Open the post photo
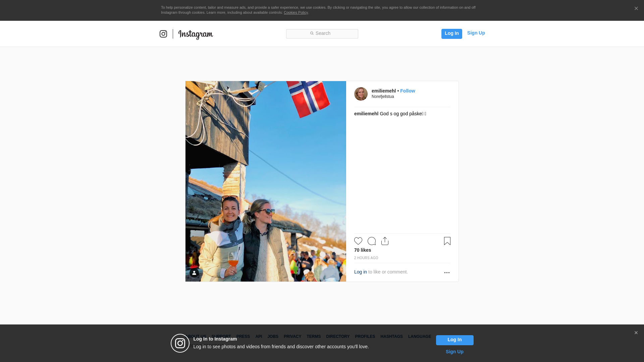Image resolution: width=644 pixels, height=362 pixels. pyautogui.click(x=266, y=181)
